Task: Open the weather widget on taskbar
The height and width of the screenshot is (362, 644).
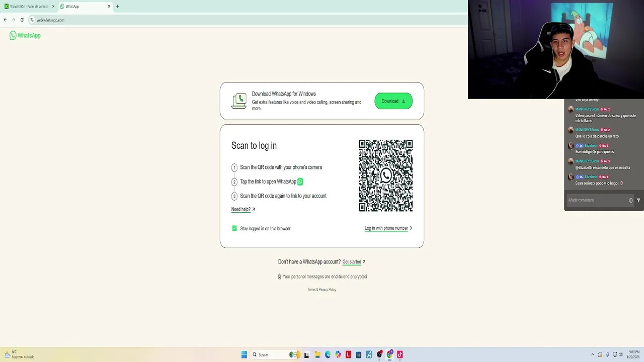Action: coord(19,354)
